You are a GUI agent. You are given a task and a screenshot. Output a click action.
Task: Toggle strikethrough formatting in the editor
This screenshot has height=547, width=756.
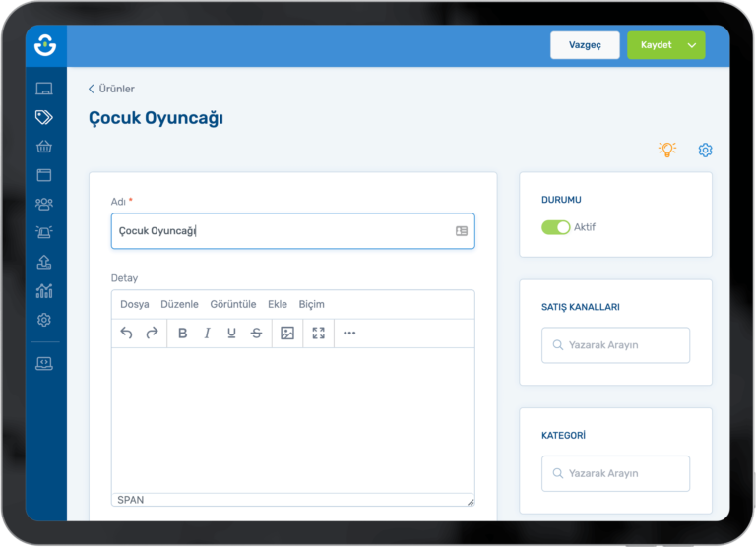click(256, 334)
